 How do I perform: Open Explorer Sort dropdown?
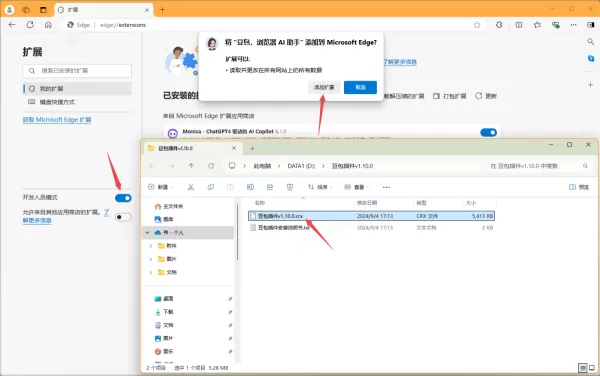tap(320, 187)
